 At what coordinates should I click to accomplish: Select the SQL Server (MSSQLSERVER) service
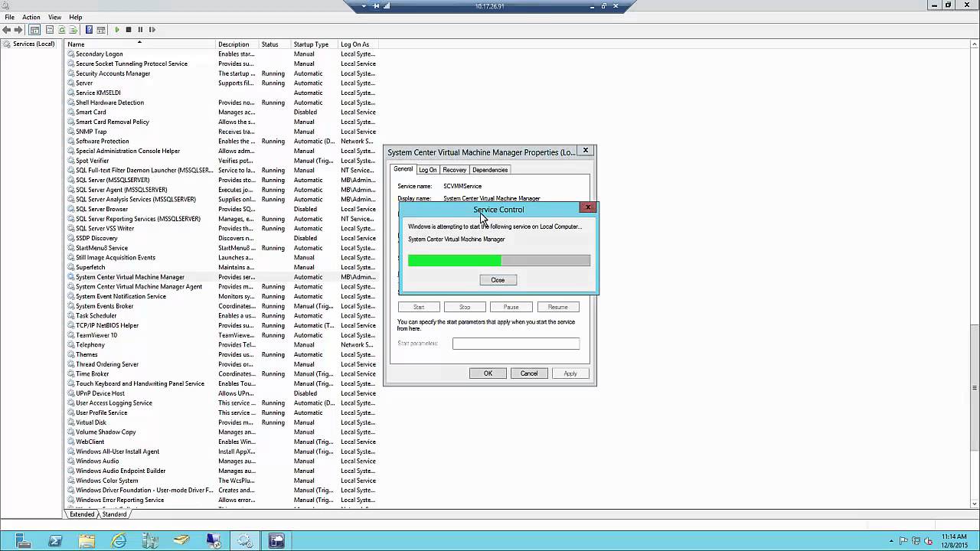click(x=113, y=180)
